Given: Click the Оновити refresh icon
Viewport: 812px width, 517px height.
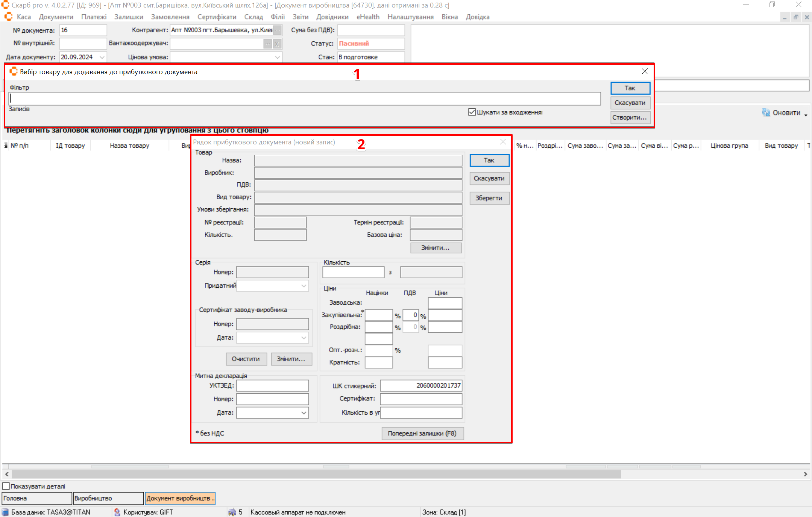Looking at the screenshot, I should (x=766, y=112).
